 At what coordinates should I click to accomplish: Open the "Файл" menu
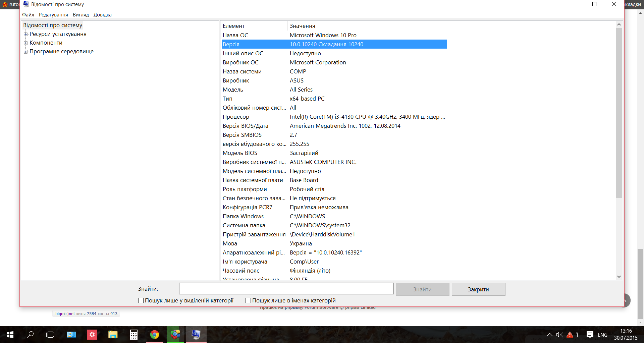tap(28, 15)
